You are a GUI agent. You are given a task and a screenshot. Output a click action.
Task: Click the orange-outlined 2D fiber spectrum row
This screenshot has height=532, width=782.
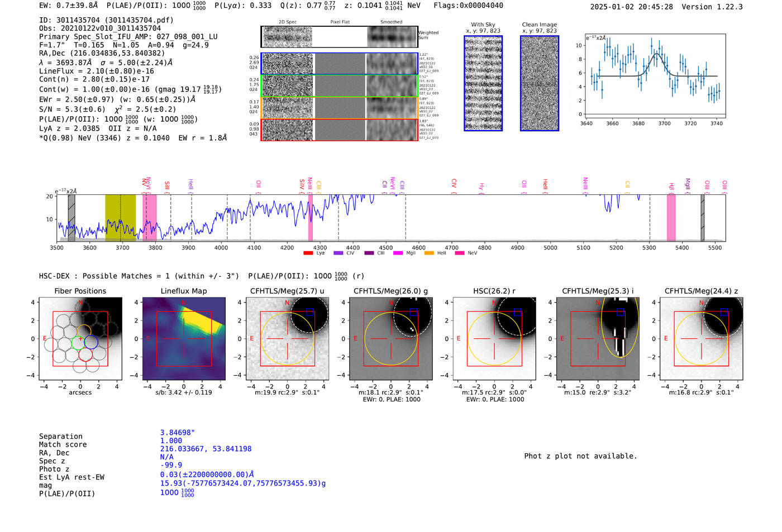tap(339, 108)
